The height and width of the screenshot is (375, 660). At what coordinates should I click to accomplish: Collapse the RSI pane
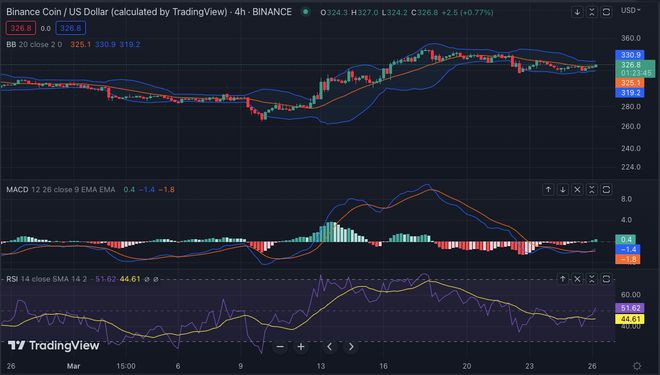[592, 279]
